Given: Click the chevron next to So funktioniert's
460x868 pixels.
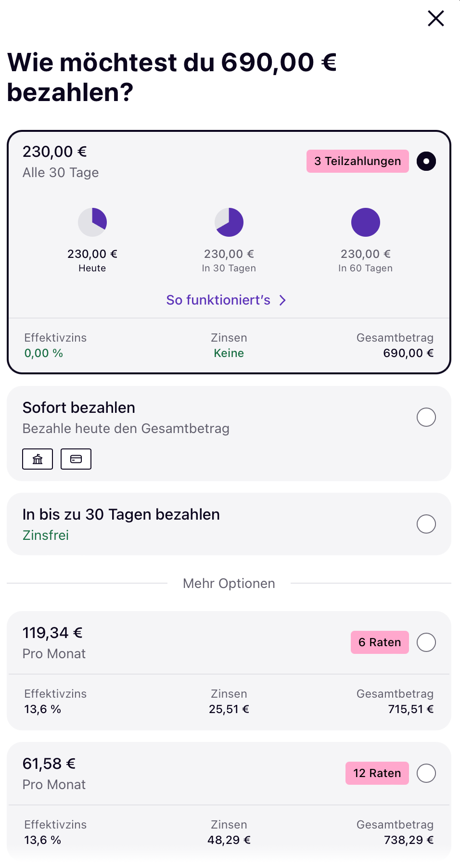Looking at the screenshot, I should (283, 300).
